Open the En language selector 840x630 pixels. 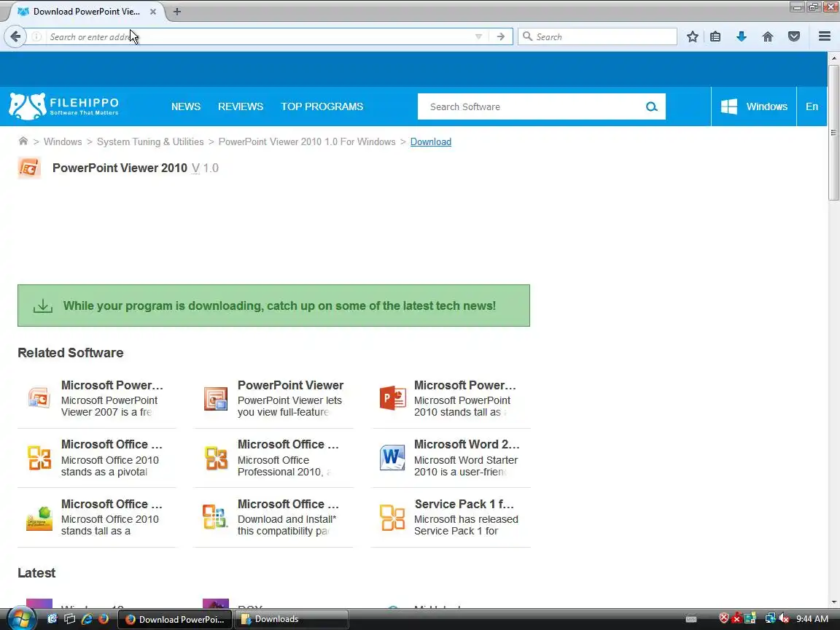pyautogui.click(x=812, y=106)
